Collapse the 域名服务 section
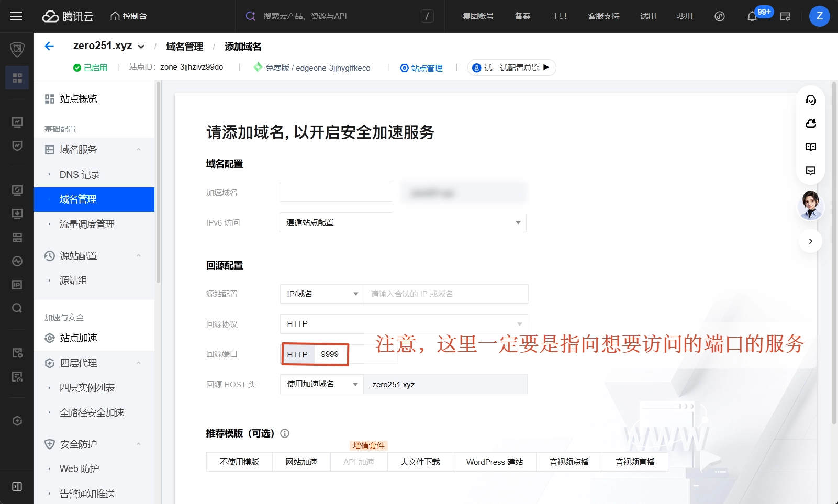Image resolution: width=838 pixels, height=504 pixels. (139, 150)
